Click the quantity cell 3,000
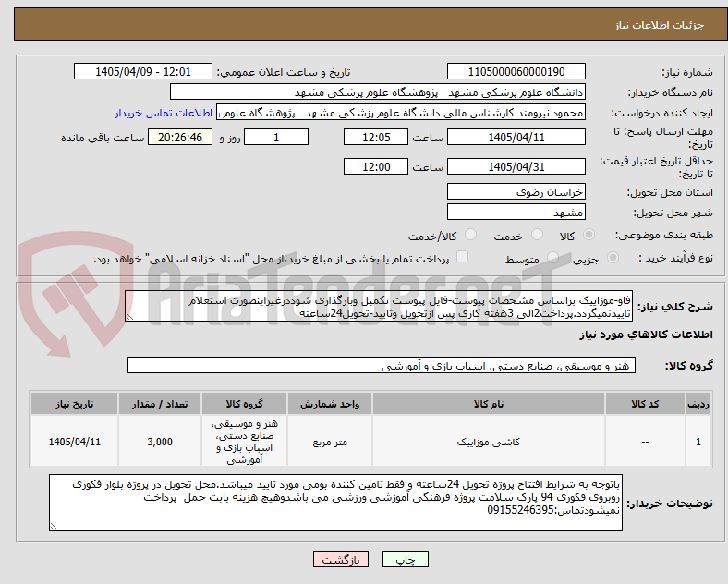 (x=160, y=442)
